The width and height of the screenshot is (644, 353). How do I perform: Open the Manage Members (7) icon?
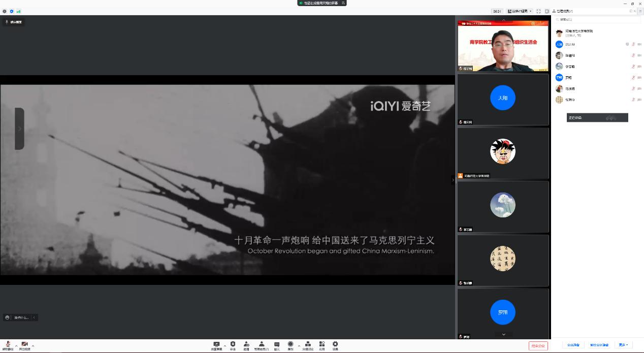click(x=262, y=345)
